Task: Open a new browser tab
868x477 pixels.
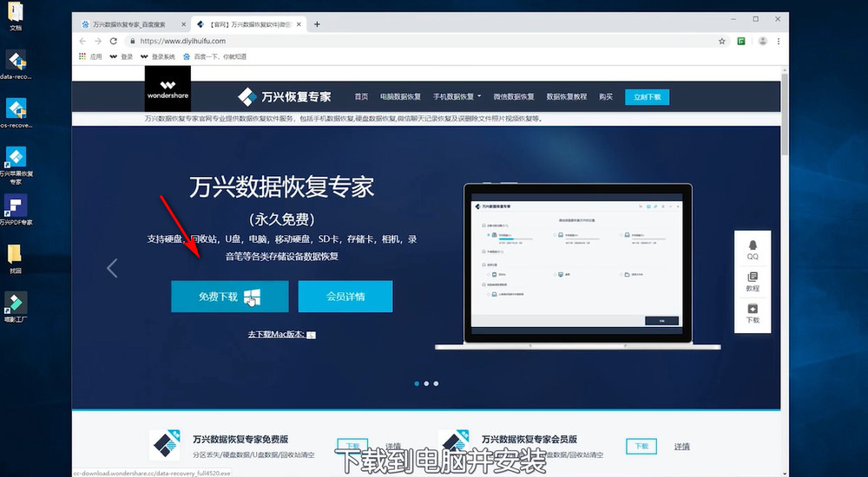Action: coord(317,24)
